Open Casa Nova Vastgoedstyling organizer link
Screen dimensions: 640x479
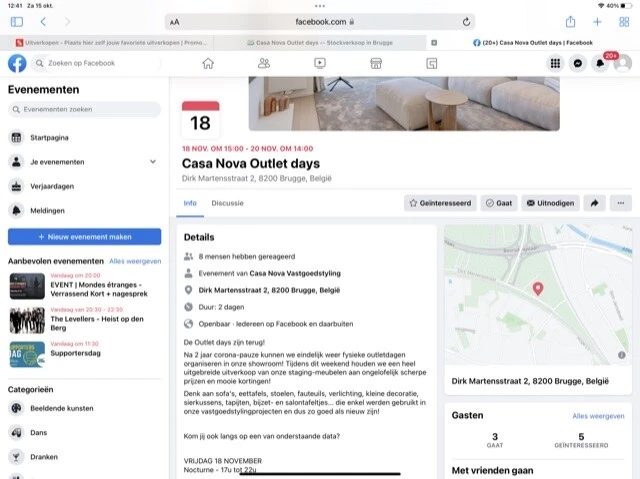point(295,273)
